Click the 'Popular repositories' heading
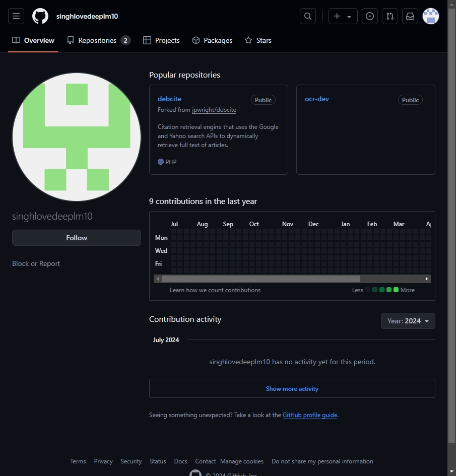 [x=184, y=75]
